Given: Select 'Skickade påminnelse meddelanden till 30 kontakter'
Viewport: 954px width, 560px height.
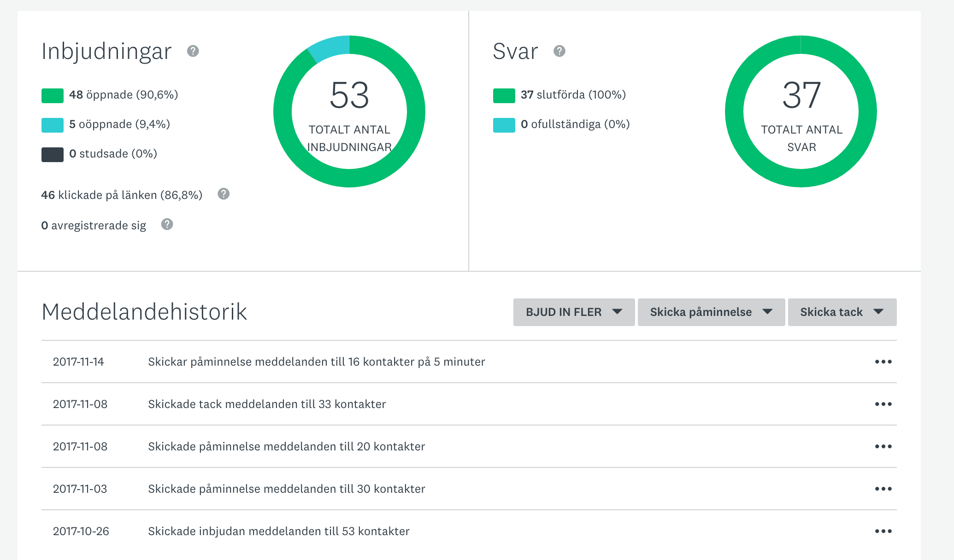Looking at the screenshot, I should 287,489.
